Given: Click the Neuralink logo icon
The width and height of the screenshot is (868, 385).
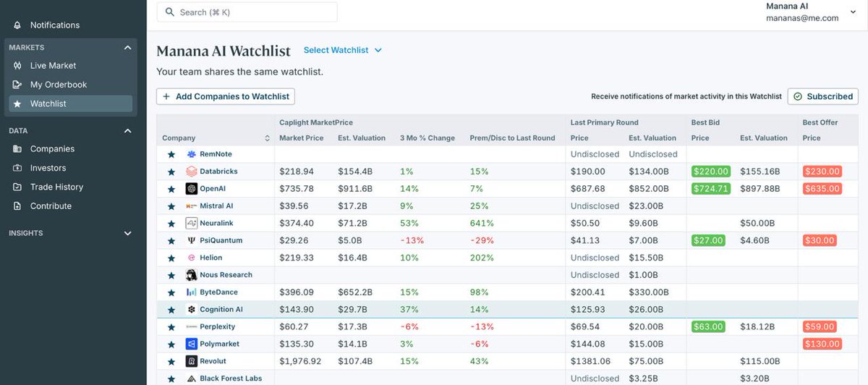Looking at the screenshot, I should [x=192, y=223].
